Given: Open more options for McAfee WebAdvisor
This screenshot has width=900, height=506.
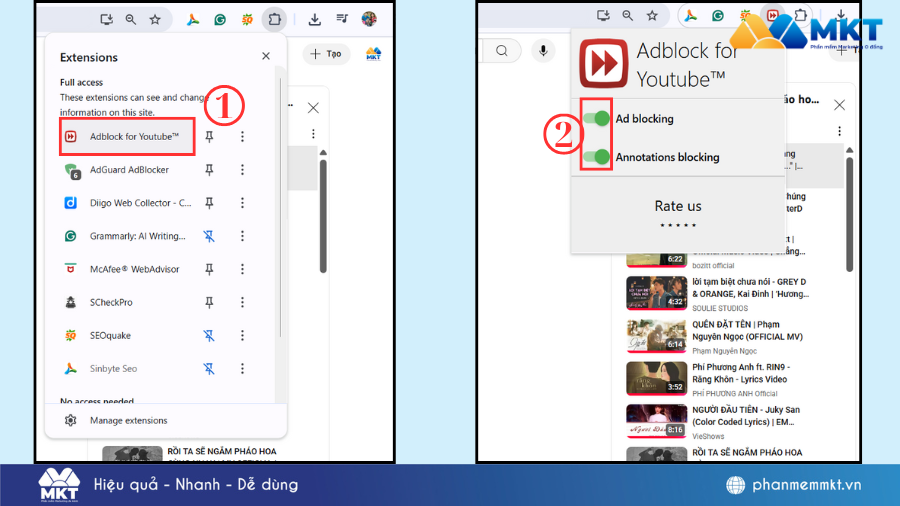Looking at the screenshot, I should pos(242,269).
